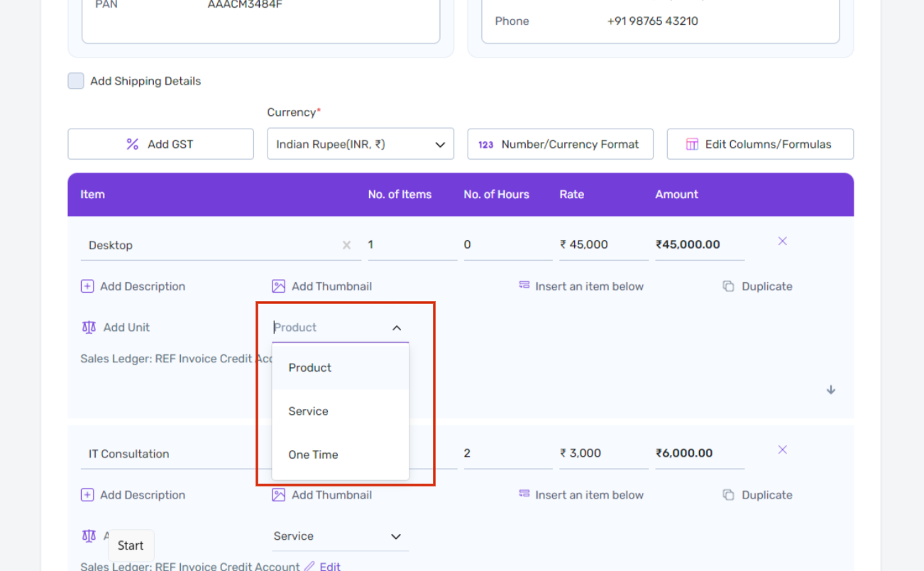The height and width of the screenshot is (571, 924).
Task: Click the Desktop rate field ₹ 45,000
Action: pos(604,245)
